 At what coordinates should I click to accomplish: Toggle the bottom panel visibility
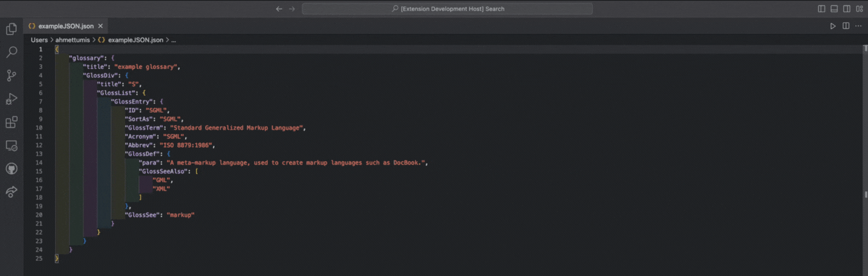click(x=834, y=8)
